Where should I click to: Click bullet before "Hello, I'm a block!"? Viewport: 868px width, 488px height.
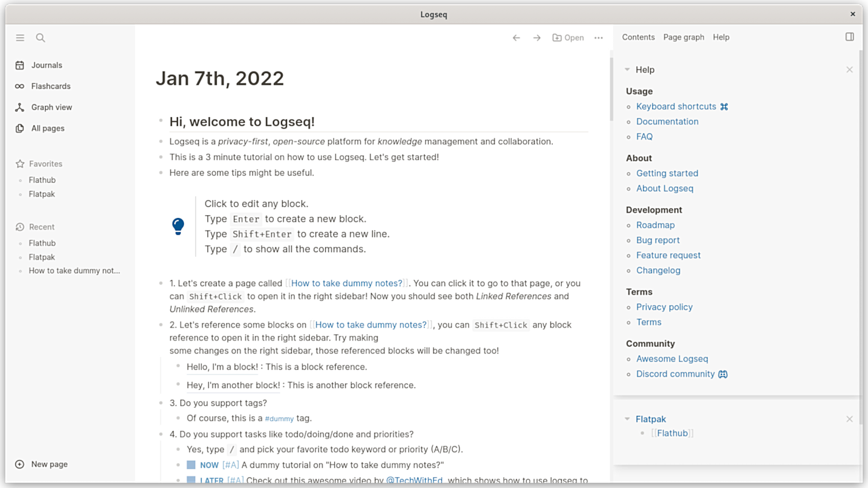click(178, 366)
